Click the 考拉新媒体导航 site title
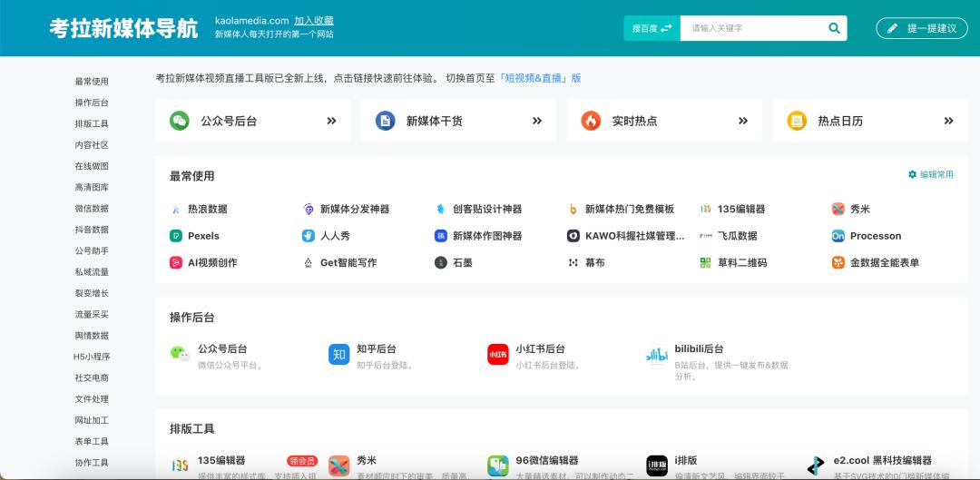The image size is (980, 480). [123, 28]
